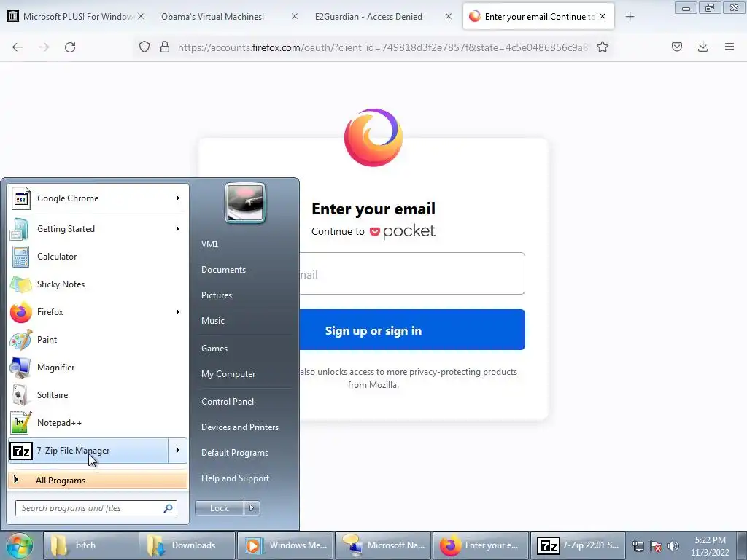Screen dimensions: 747x560
Task: Click the Firefox address bar URL
Action: pyautogui.click(x=383, y=47)
